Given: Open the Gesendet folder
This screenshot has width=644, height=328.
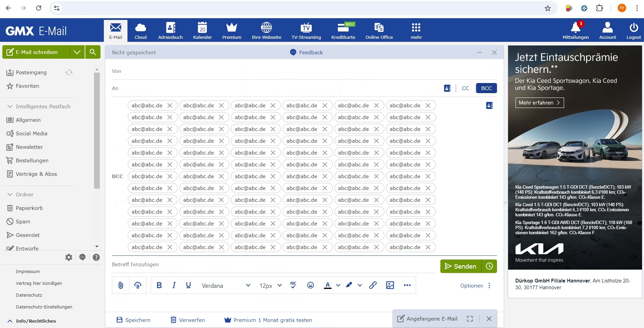Looking at the screenshot, I should point(28,235).
